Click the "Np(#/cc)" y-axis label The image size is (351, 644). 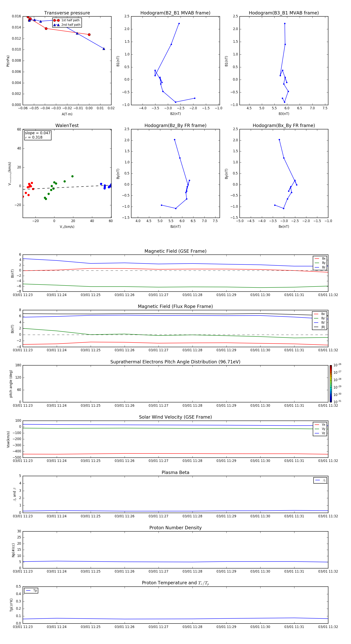(13, 550)
